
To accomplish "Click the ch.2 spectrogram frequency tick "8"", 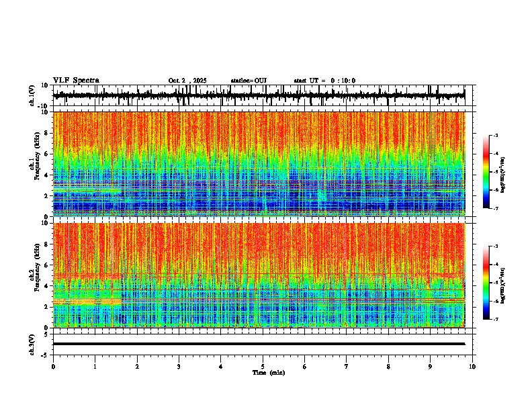I will tap(47, 244).
